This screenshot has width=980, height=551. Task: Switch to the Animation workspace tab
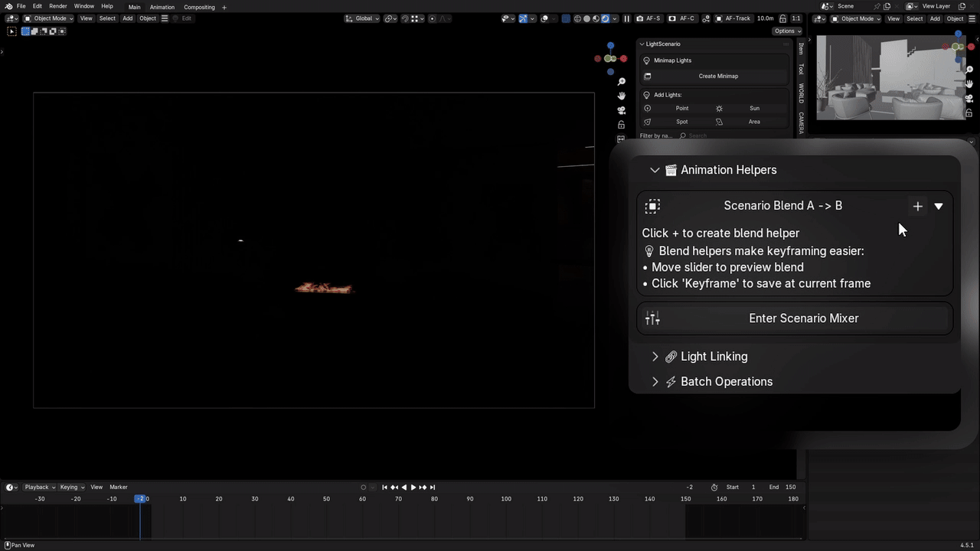(x=162, y=7)
